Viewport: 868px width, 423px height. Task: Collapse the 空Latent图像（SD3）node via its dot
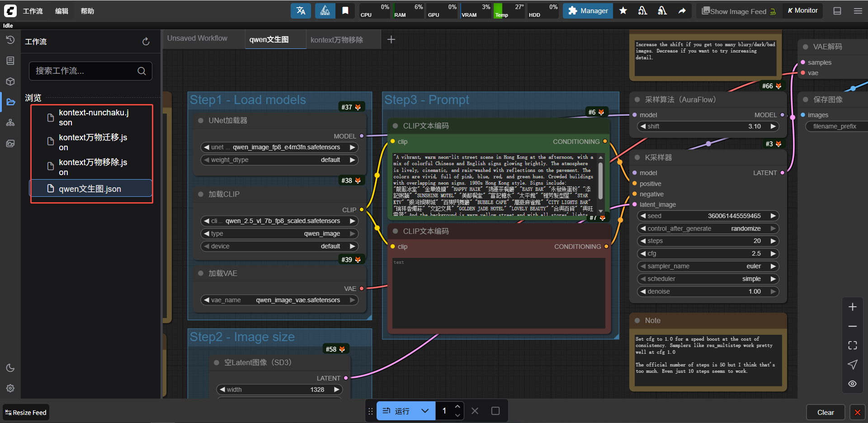217,362
